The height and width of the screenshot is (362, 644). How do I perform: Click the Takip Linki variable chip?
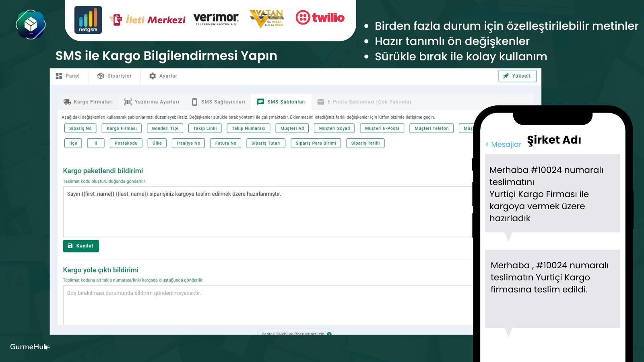(x=205, y=128)
